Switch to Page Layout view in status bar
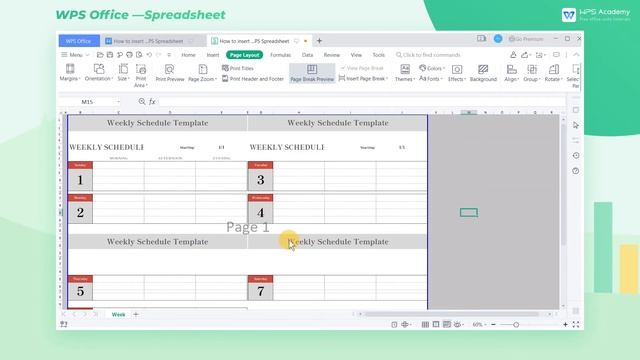Image resolution: width=640 pixels, height=360 pixels. click(x=436, y=324)
